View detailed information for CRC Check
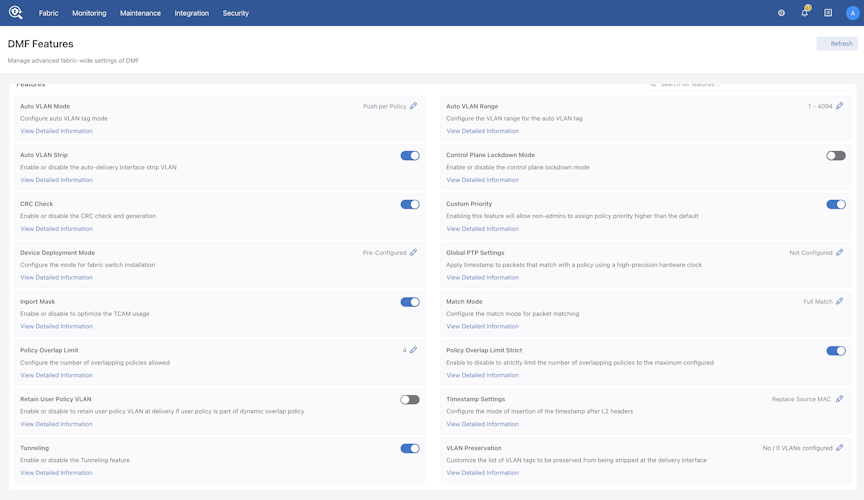The height and width of the screenshot is (500, 864). (56, 229)
